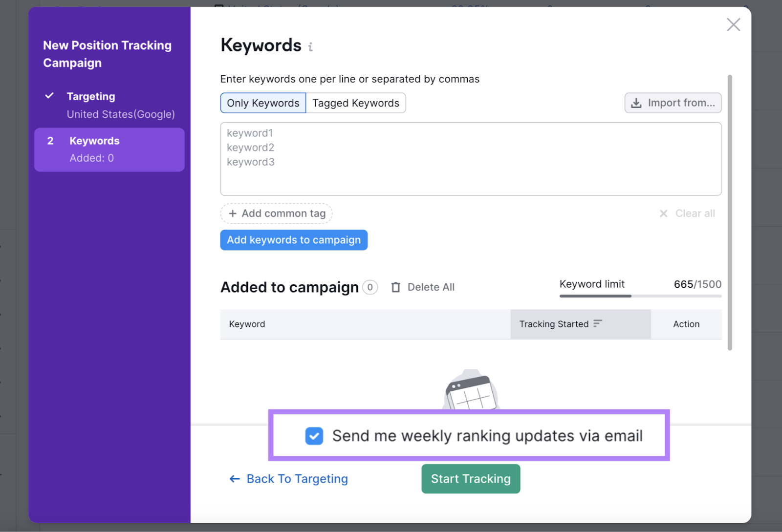
Task: Click the back arrow before Back To Targeting
Action: click(234, 479)
